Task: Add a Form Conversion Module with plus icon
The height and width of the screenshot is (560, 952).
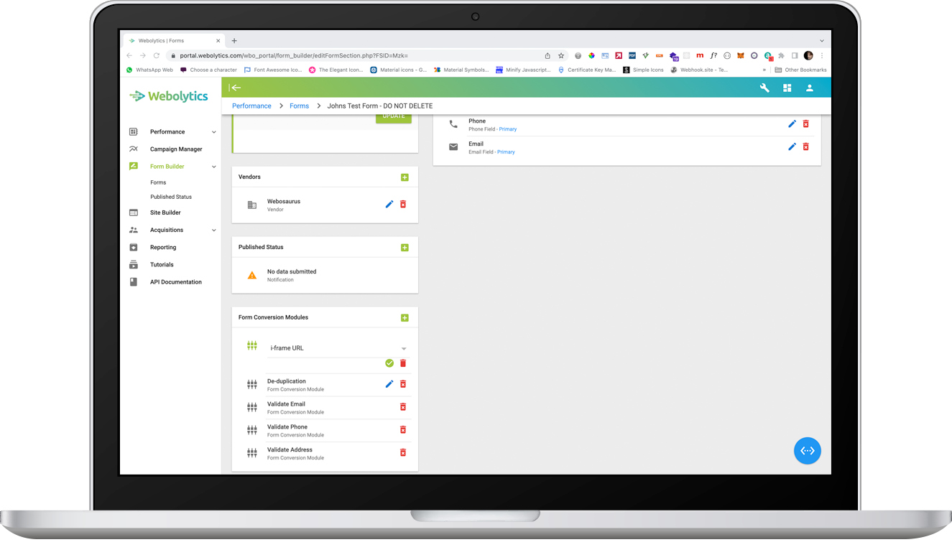Action: [405, 317]
